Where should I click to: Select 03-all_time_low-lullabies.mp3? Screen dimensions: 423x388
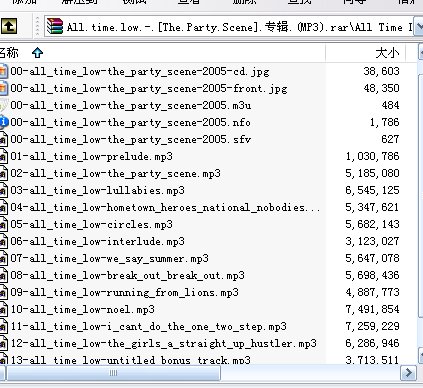97,190
